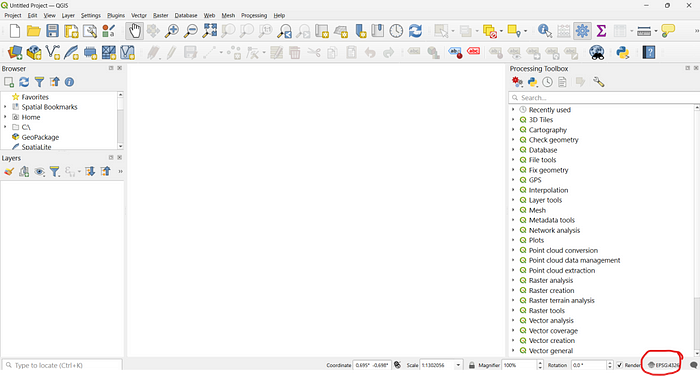Image resolution: width=700 pixels, height=376 pixels.
Task: Refresh the Browser panel
Action: [x=24, y=82]
